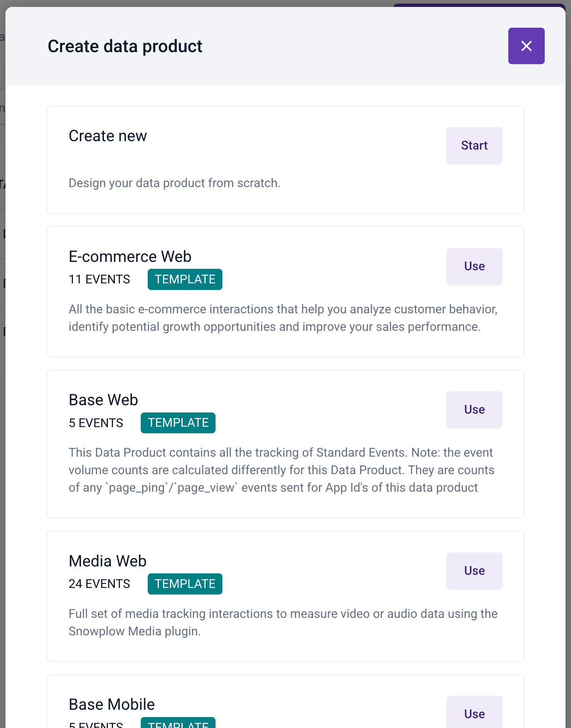Click the 24 EVENTS label on Media Web
This screenshot has width=571, height=728.
(99, 584)
